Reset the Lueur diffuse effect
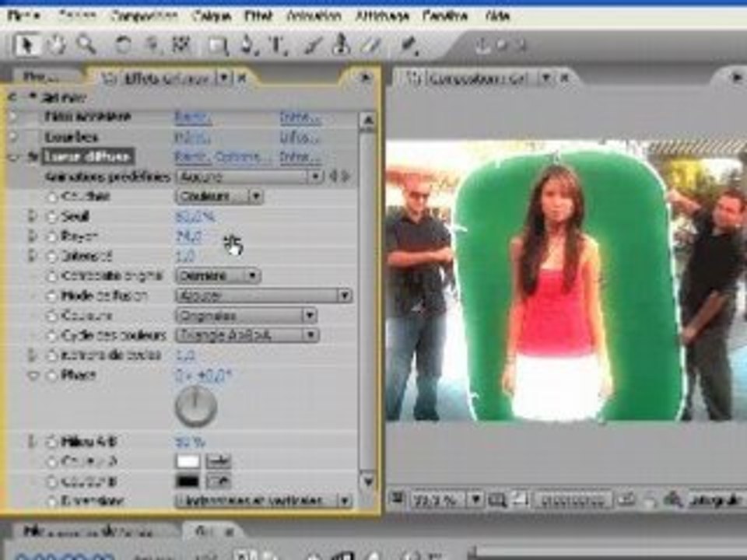Screen dimensions: 747x560 click(194, 156)
